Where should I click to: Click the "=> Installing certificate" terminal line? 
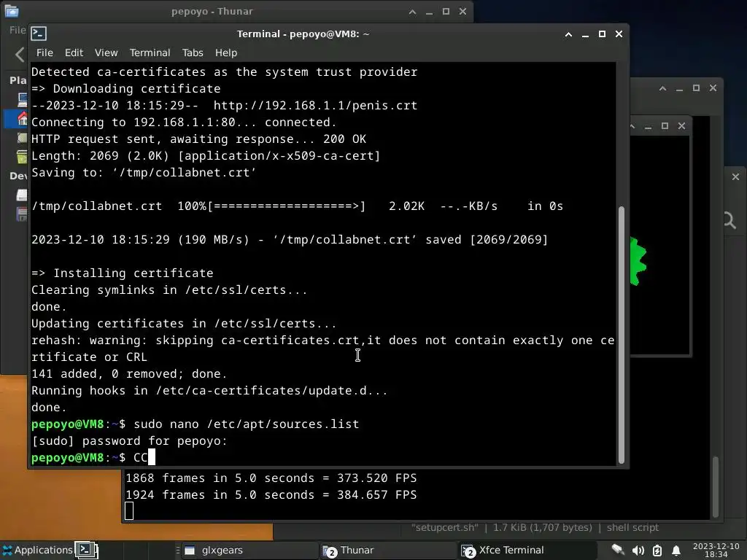(123, 273)
